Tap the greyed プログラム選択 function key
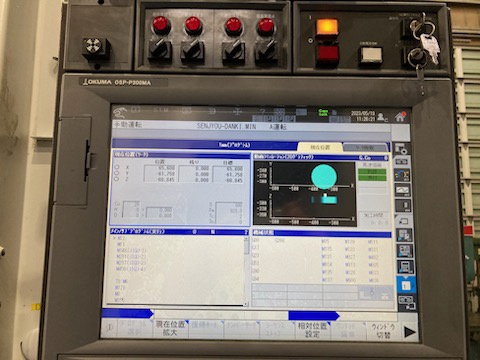This screenshot has width=480, height=360. (x=135, y=328)
